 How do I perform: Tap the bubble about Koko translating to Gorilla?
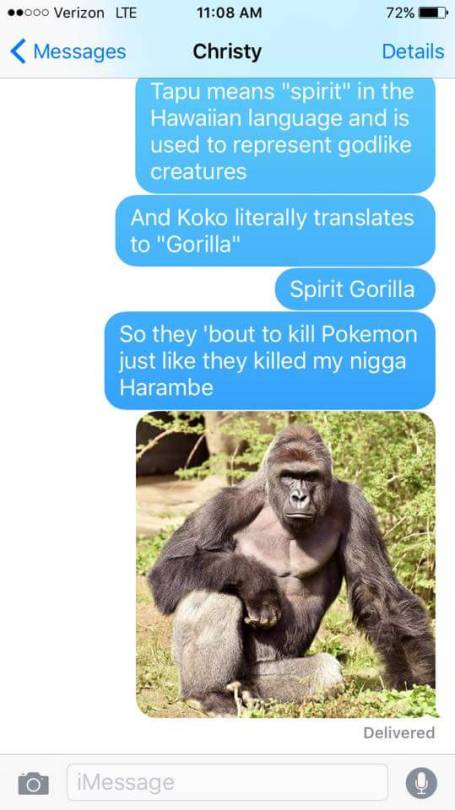(275, 230)
